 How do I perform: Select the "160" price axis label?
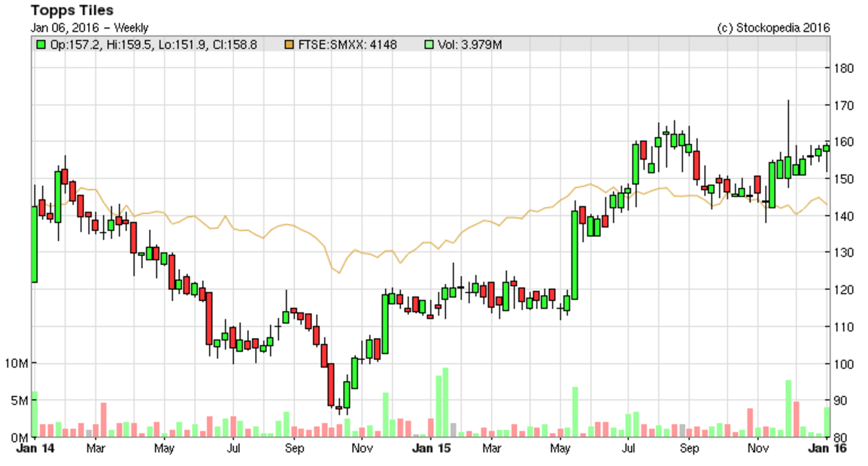[843, 142]
